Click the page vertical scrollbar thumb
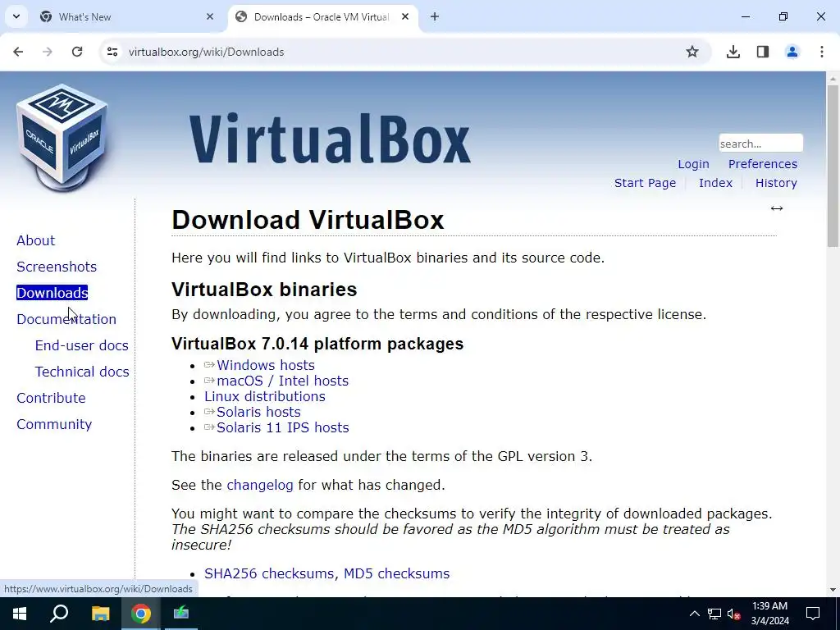 [x=833, y=166]
